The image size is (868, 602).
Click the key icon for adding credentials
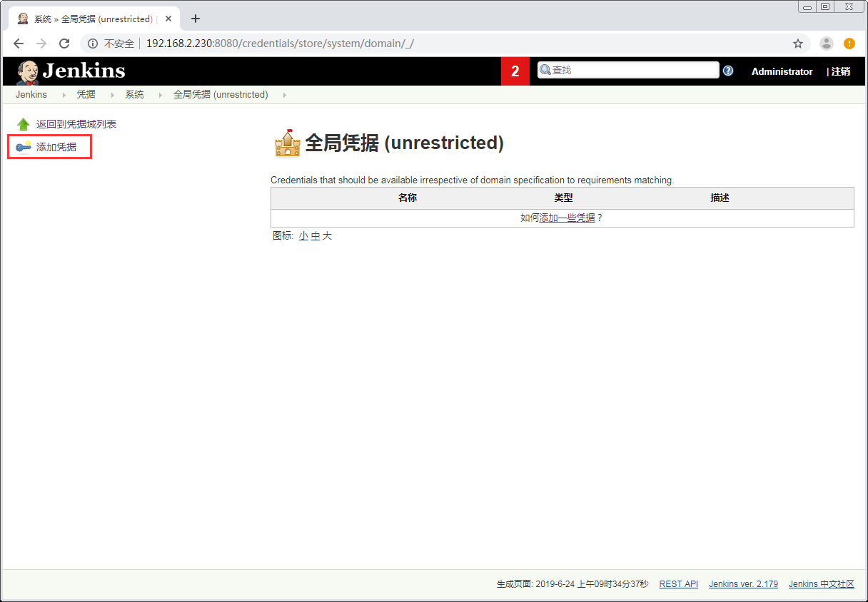point(24,147)
